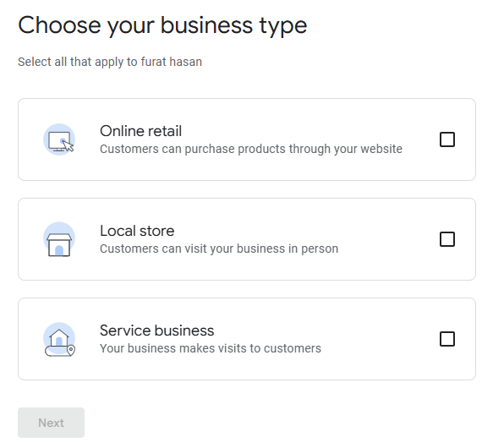The height and width of the screenshot is (448, 493).
Task: Check the Online retail checkbox
Action: (x=447, y=139)
